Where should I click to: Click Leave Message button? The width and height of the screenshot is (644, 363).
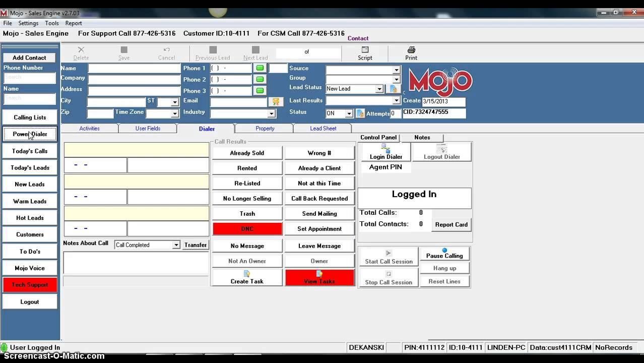[x=319, y=246]
